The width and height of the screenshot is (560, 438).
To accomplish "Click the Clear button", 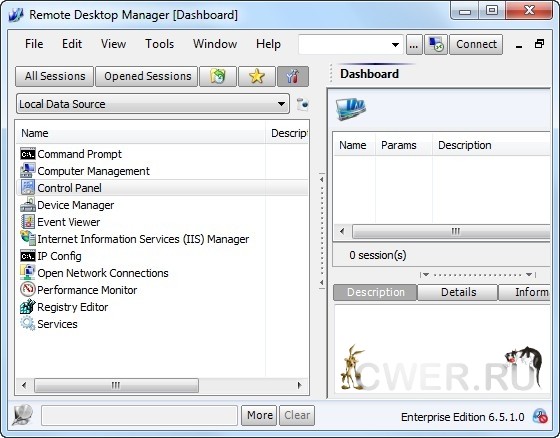I will (297, 415).
